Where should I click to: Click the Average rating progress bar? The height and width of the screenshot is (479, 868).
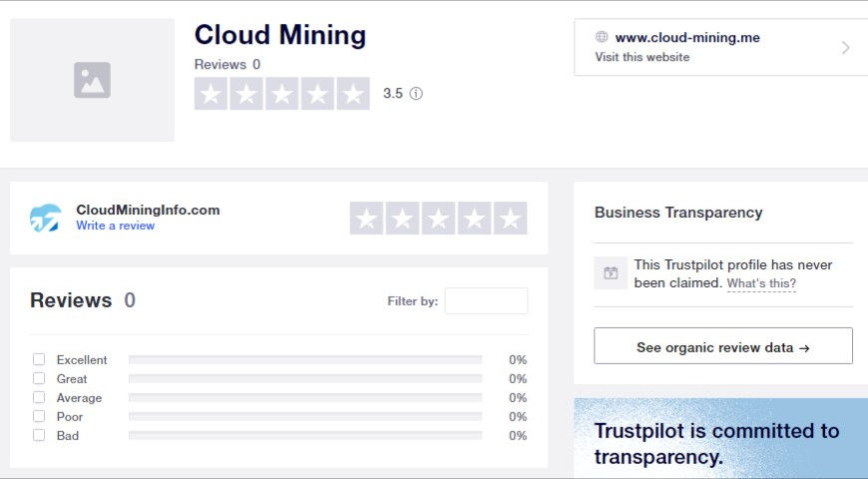coord(305,397)
